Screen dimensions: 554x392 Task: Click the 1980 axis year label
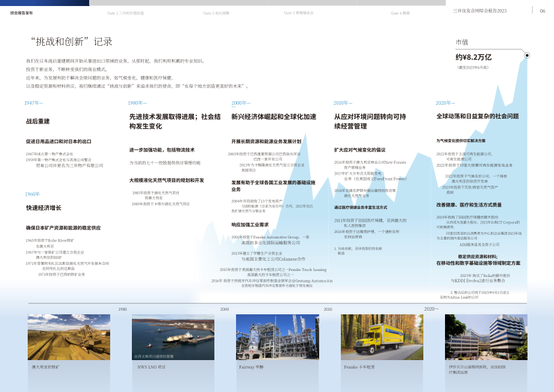coord(123,310)
